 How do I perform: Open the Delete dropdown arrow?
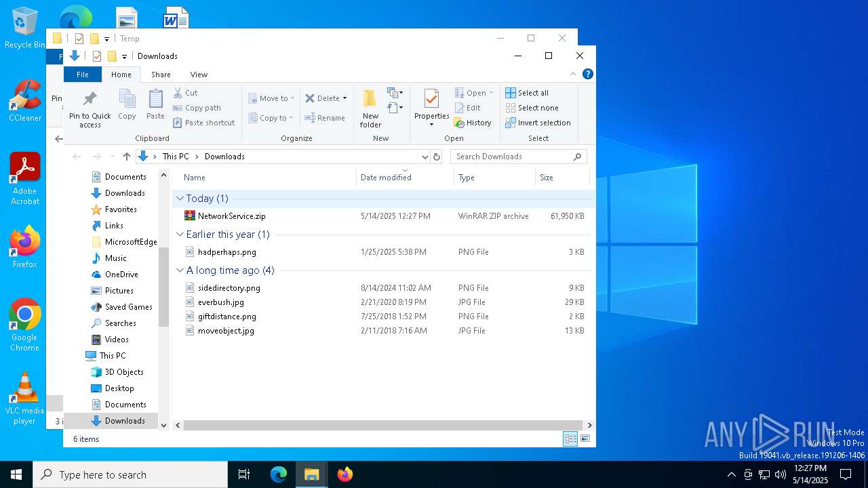344,98
